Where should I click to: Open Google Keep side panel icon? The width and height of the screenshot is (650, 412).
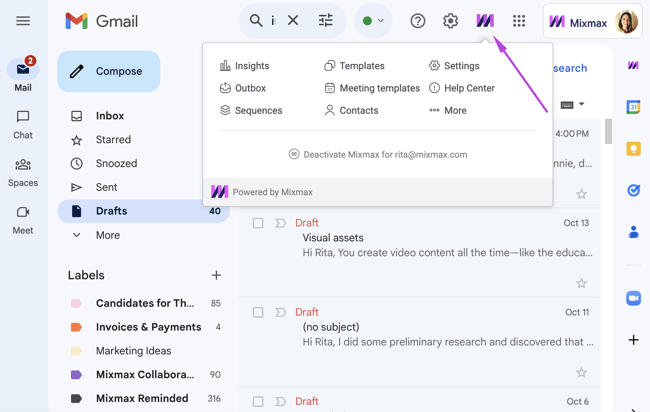click(633, 148)
